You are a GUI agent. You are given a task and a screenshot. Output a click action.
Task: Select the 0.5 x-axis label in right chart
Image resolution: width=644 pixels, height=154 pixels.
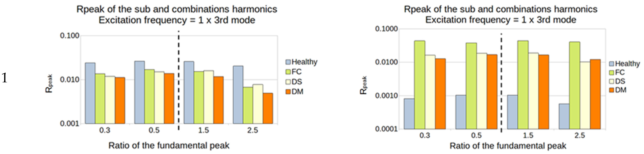point(476,135)
